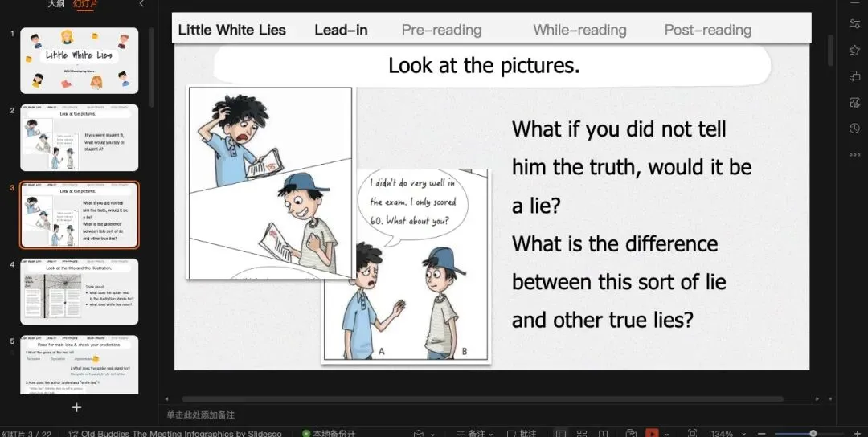Switch to the 大纲 outline tab
868x437 pixels.
pos(56,4)
